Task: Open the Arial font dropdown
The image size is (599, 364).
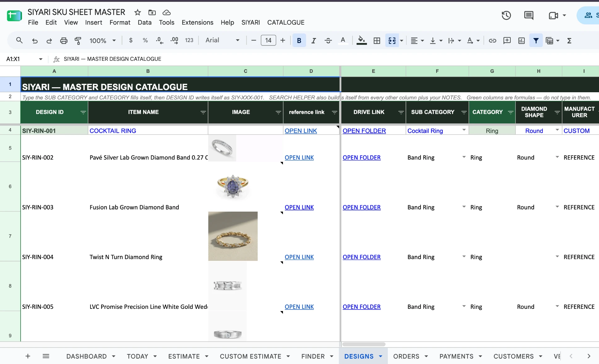Action: (222, 40)
